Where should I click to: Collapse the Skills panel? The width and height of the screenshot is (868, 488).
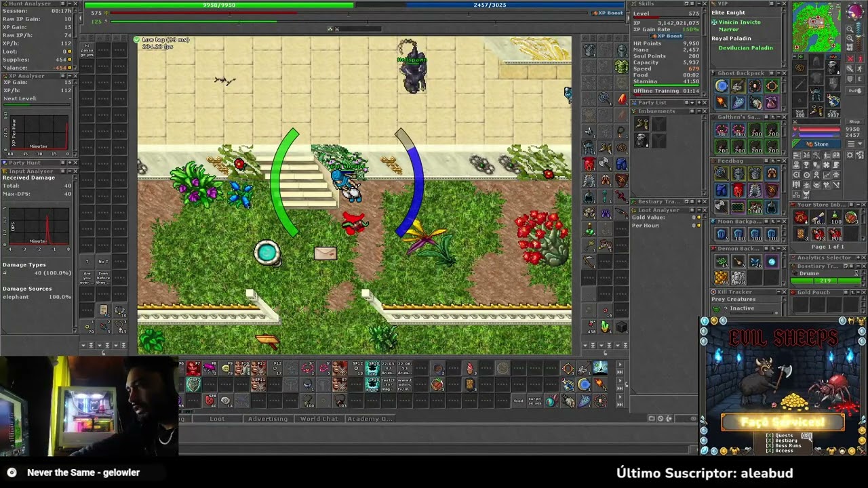[x=699, y=3]
